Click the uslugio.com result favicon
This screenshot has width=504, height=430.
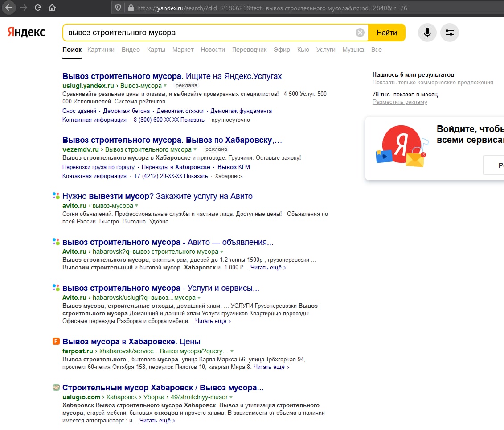tap(56, 387)
